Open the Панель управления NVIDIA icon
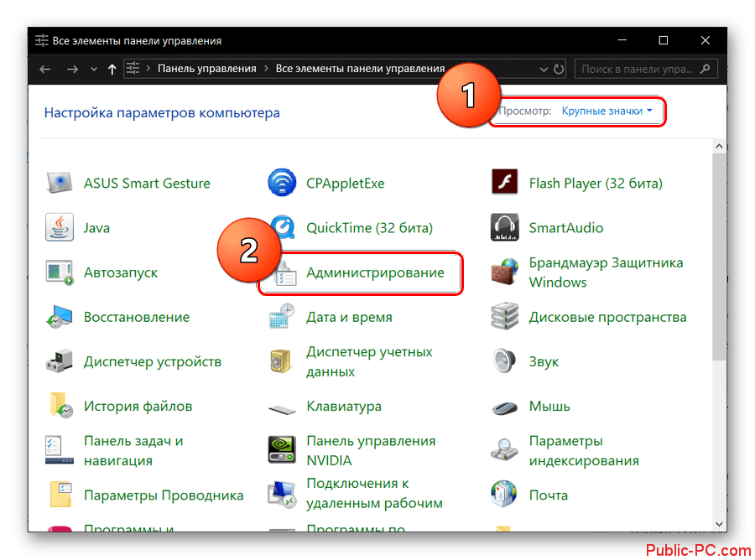Image resolution: width=755 pixels, height=560 pixels. point(282,450)
